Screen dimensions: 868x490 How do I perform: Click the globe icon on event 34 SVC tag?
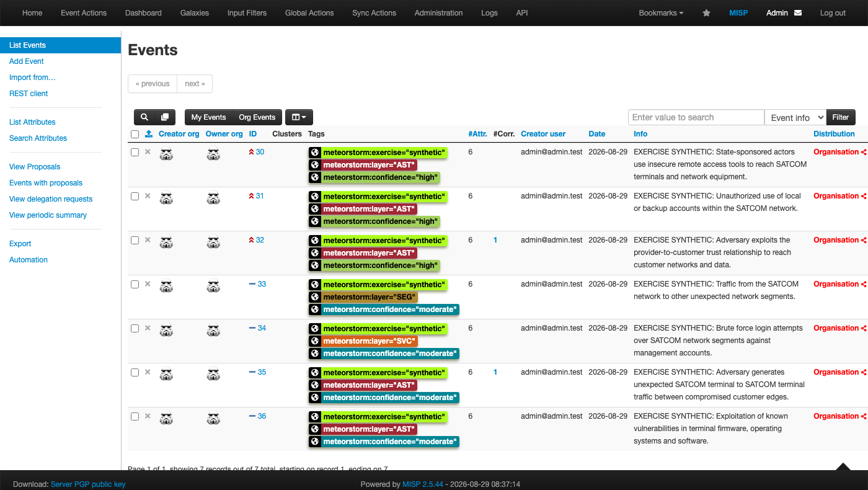315,341
